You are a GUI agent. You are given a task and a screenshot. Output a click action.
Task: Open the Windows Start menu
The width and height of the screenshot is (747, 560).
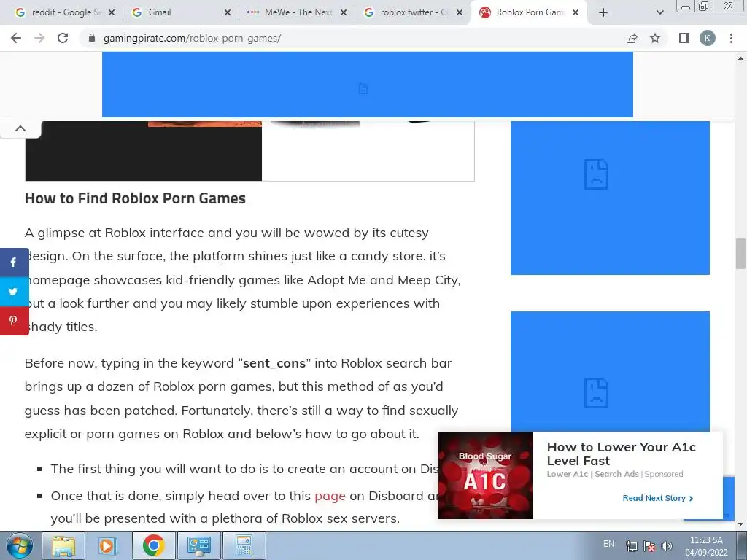(19, 545)
